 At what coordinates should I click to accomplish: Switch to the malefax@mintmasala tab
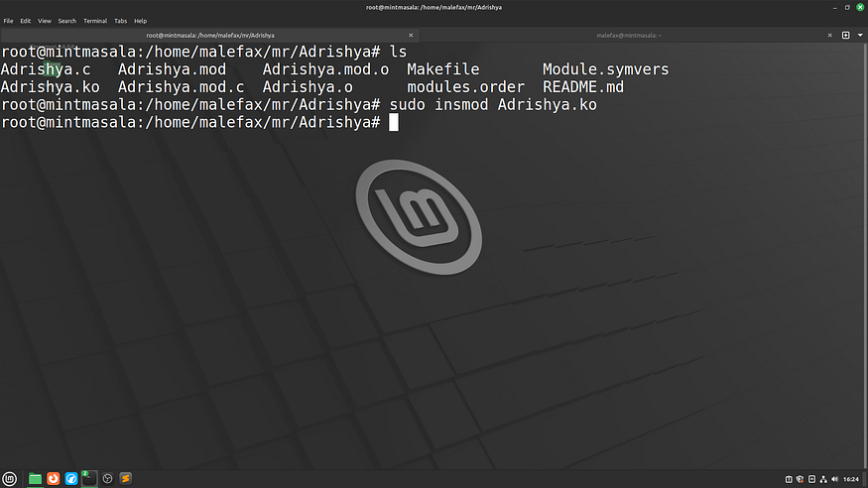click(x=629, y=36)
